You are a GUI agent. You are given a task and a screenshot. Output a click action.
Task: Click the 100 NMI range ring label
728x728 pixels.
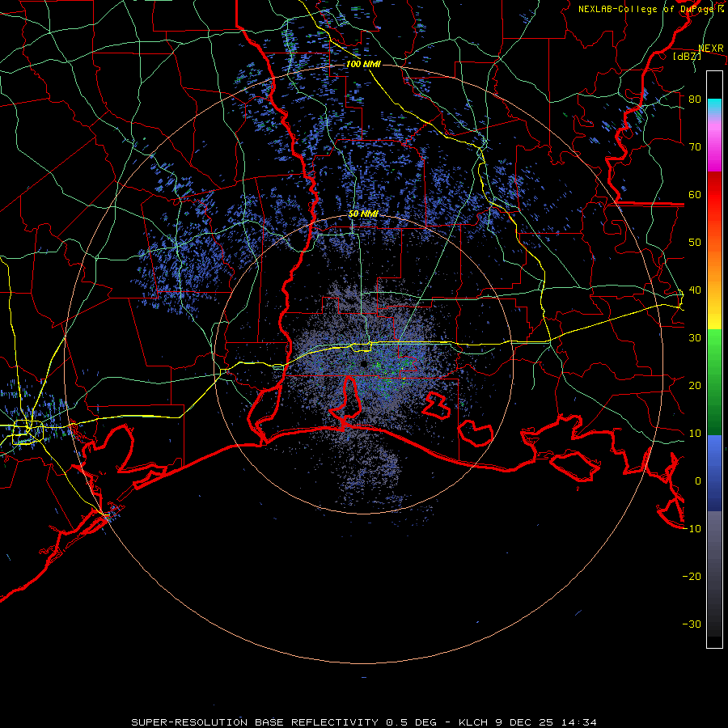click(x=363, y=64)
